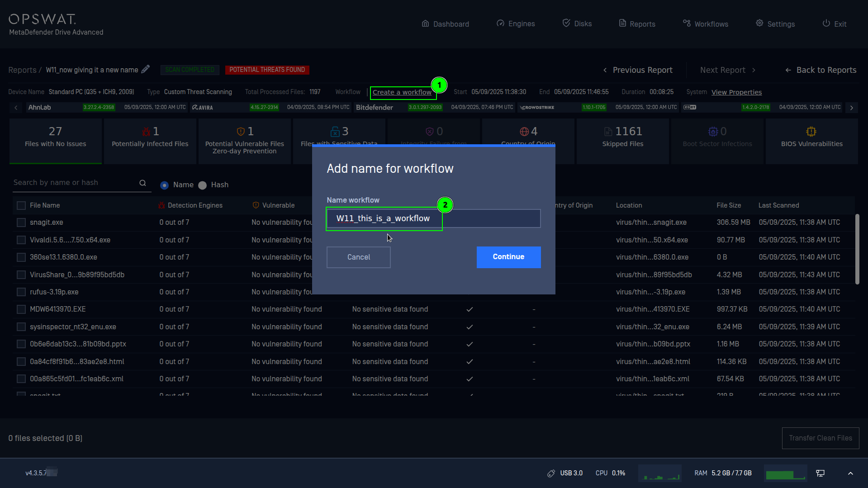Click the monitor icon in status bar

click(820, 473)
